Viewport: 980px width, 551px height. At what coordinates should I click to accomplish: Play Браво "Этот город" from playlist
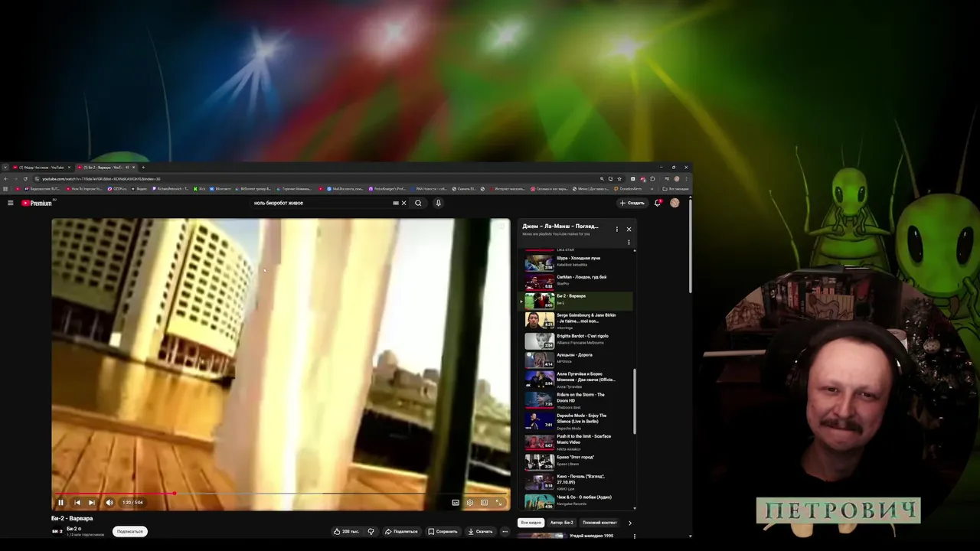578,461
